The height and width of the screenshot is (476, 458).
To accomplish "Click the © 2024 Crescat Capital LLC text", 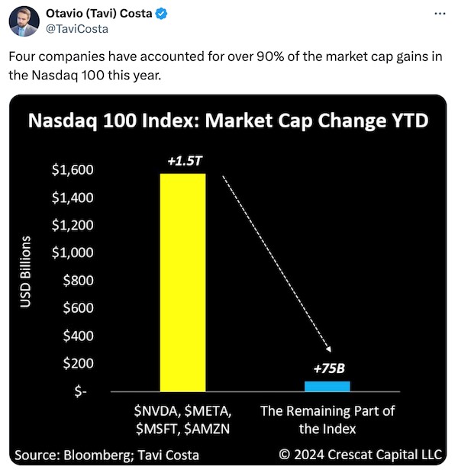I will tap(360, 455).
